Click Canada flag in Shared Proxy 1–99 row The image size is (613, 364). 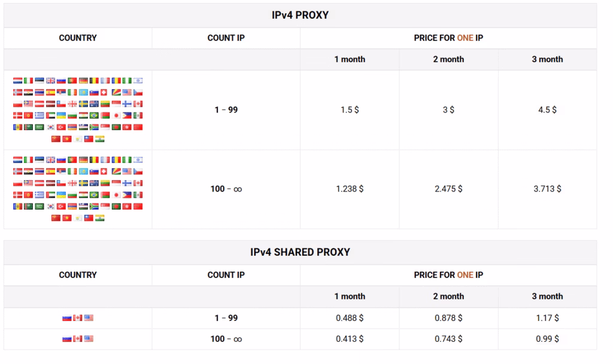coord(78,318)
